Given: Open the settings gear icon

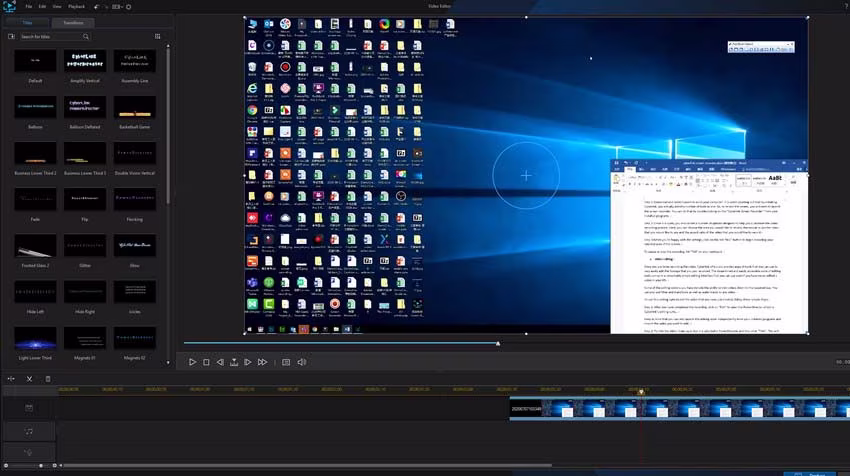Looking at the screenshot, I should pos(129,7).
